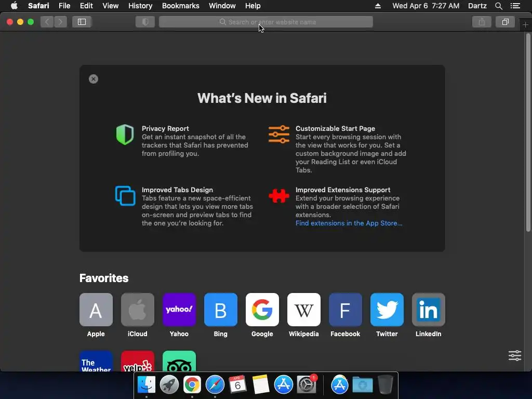Open Notification Center list icon
The image size is (532, 399).
pyautogui.click(x=515, y=6)
